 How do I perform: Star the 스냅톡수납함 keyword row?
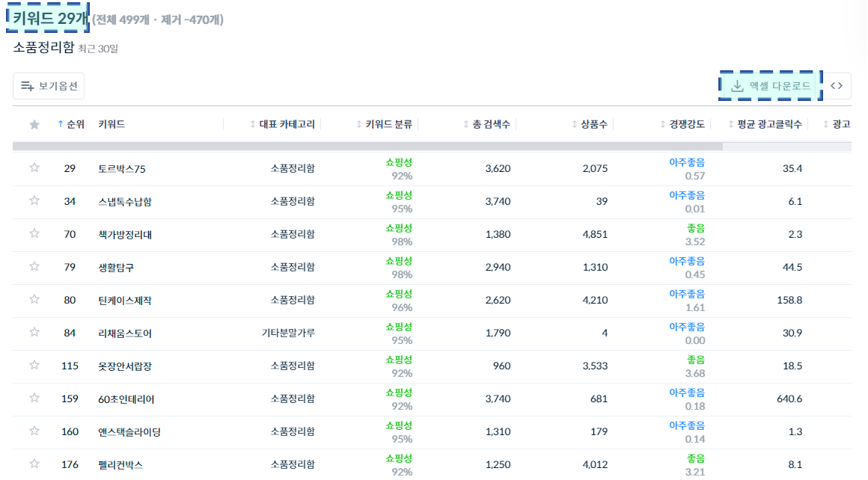(34, 200)
